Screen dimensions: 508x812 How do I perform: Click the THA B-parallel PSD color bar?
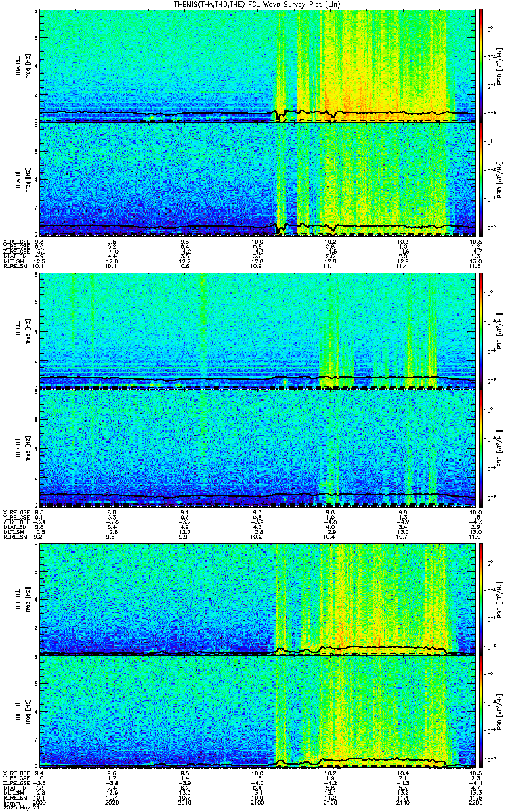[x=482, y=180]
